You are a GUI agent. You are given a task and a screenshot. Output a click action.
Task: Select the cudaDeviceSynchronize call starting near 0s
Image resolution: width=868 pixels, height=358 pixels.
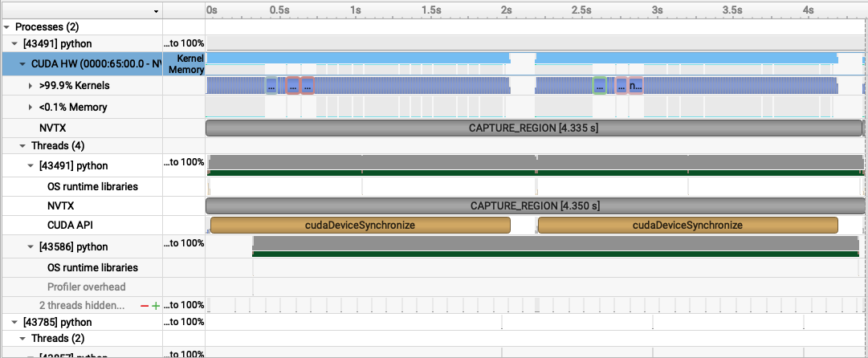point(361,226)
